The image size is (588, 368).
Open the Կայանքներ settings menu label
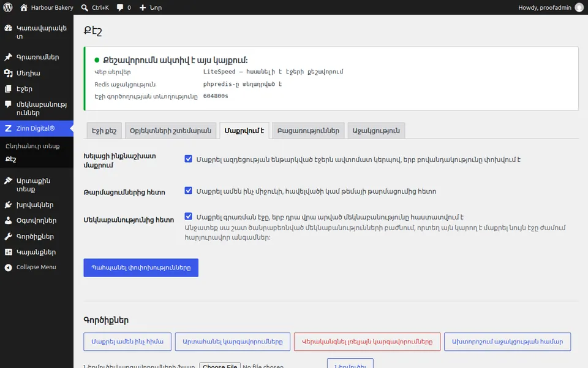coord(36,252)
